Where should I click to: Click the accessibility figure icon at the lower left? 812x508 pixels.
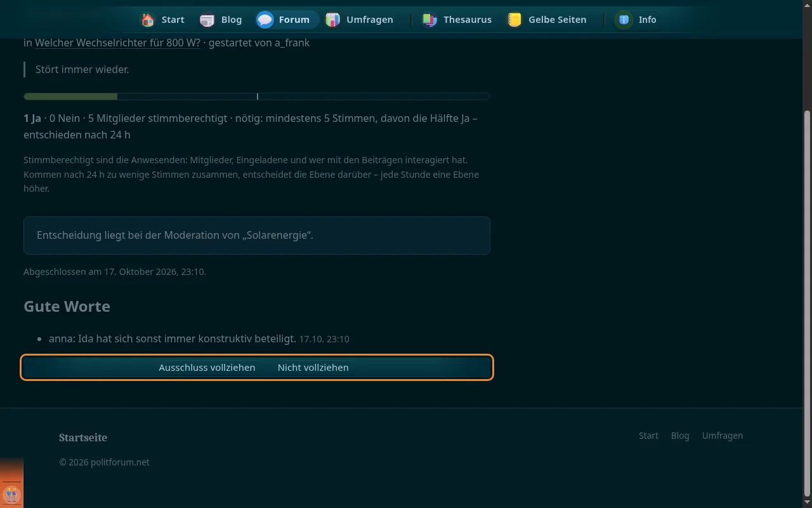point(11,494)
